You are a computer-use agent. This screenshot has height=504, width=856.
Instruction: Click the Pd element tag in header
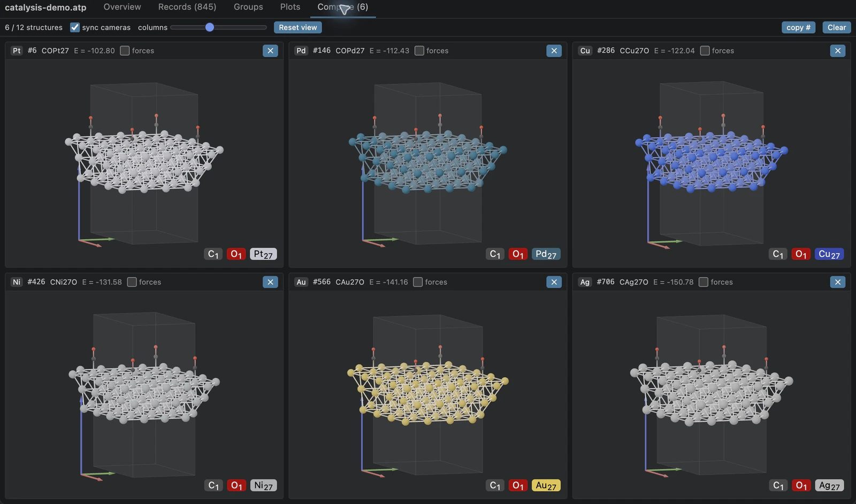[301, 51]
